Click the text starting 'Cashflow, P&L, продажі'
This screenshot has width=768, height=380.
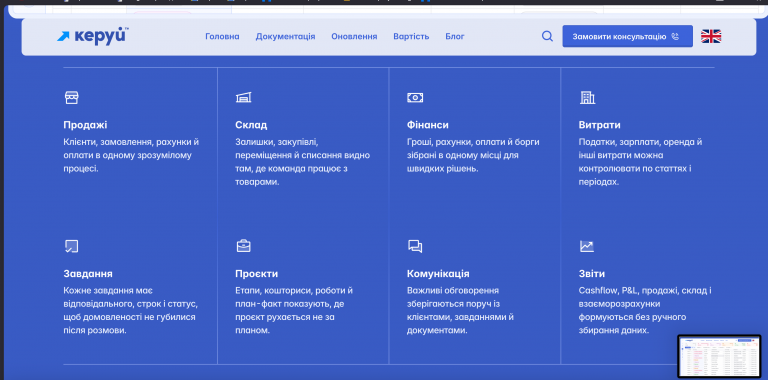645,310
